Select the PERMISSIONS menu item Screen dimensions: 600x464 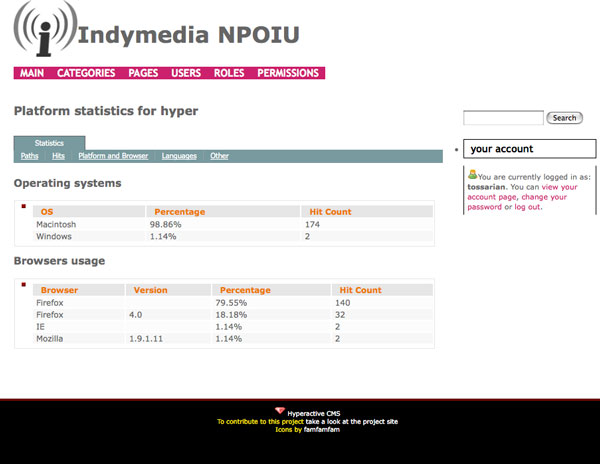tap(288, 73)
